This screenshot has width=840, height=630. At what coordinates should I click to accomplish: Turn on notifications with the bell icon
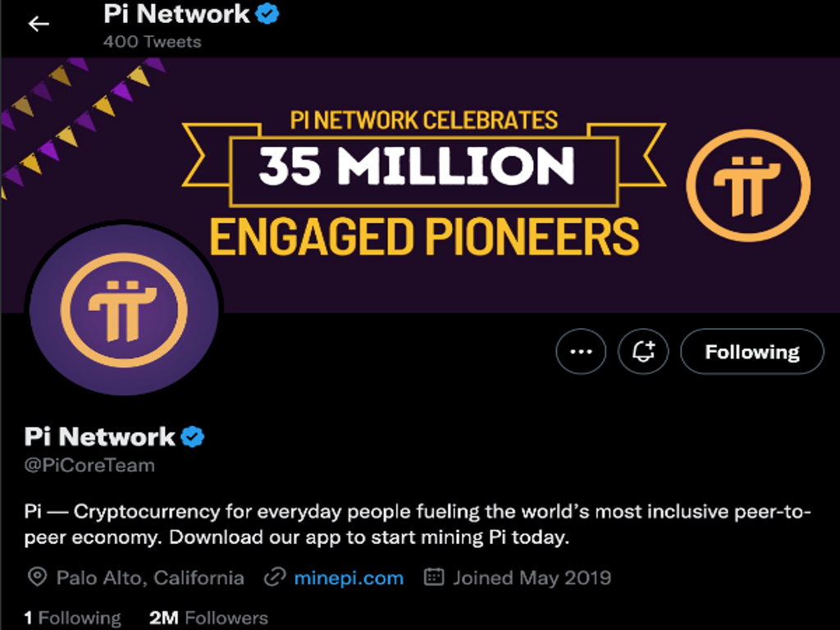click(x=643, y=352)
